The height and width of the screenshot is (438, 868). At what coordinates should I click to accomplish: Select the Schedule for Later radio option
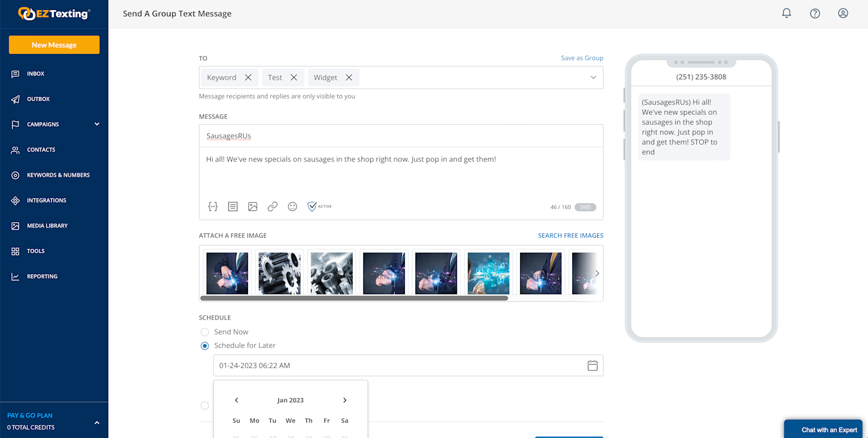click(205, 346)
